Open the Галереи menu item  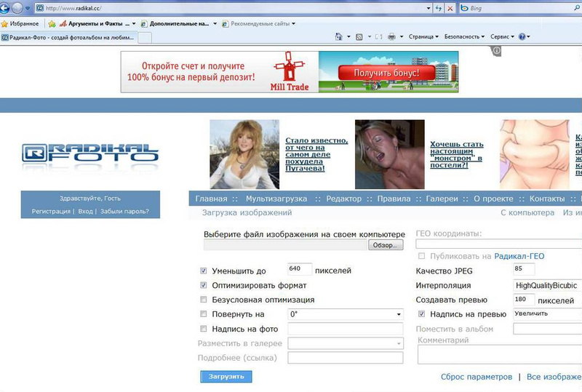[442, 199]
